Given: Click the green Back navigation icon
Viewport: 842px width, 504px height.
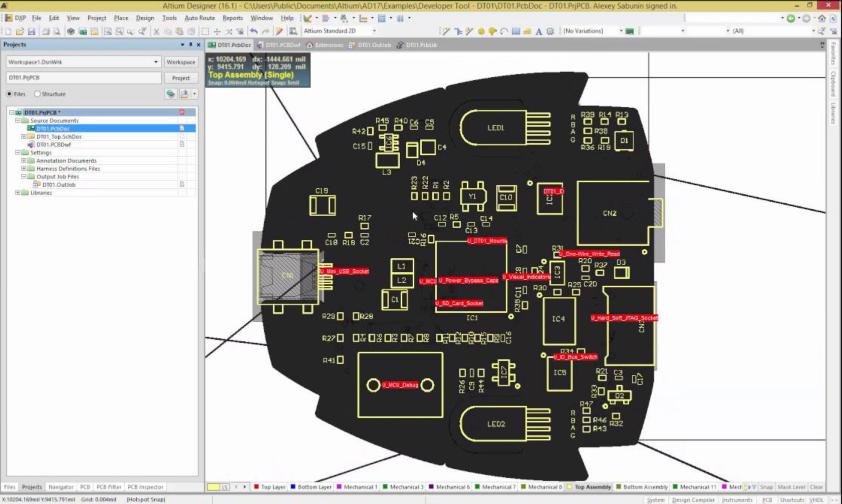Looking at the screenshot, I should pyautogui.click(x=791, y=18).
